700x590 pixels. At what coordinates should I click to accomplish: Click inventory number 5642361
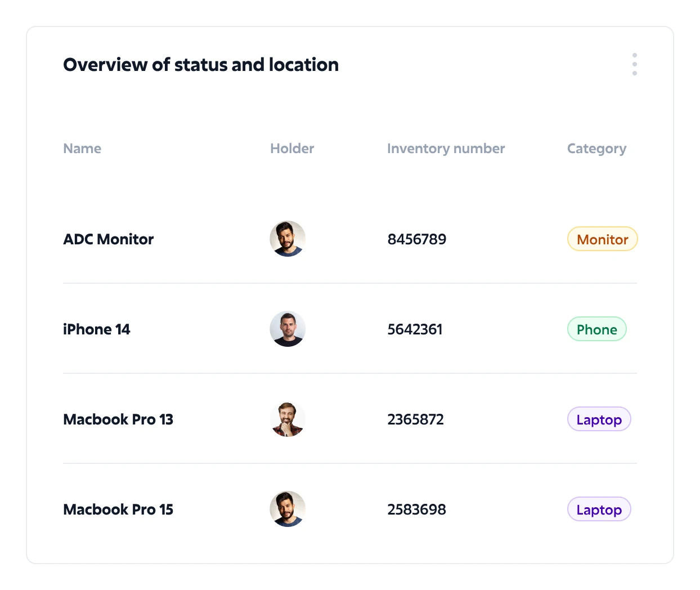point(415,329)
